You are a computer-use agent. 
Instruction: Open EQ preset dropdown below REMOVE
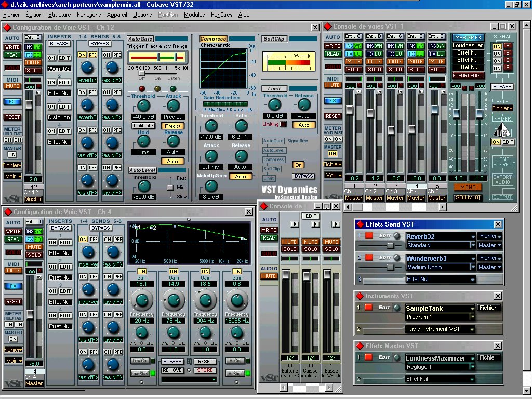pos(189,379)
